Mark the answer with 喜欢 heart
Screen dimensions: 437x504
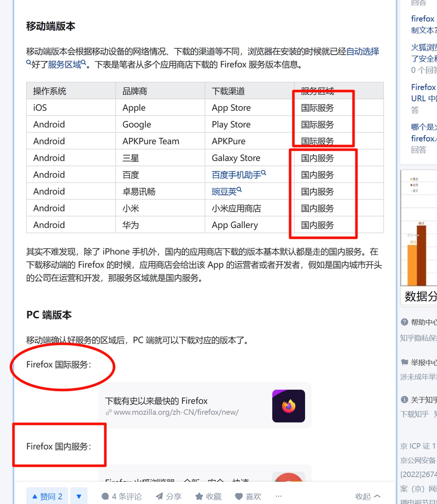tap(248, 496)
